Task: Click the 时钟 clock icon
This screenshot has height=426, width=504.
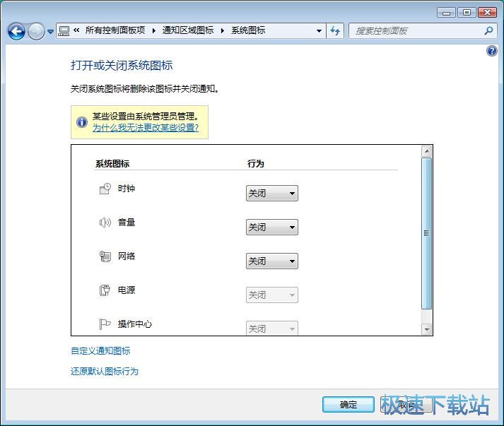Action: (x=105, y=189)
